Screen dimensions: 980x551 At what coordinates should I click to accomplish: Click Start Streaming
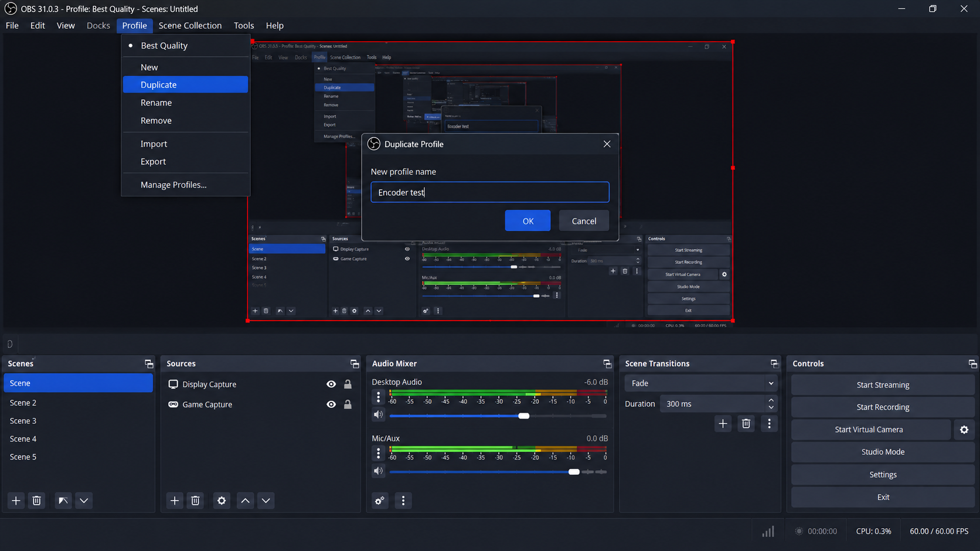(x=883, y=385)
